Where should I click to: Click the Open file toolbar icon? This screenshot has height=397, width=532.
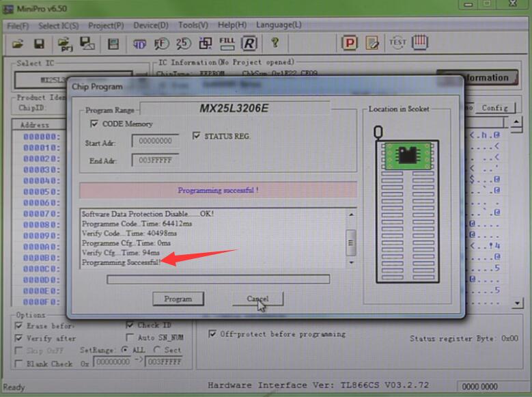tap(18, 44)
